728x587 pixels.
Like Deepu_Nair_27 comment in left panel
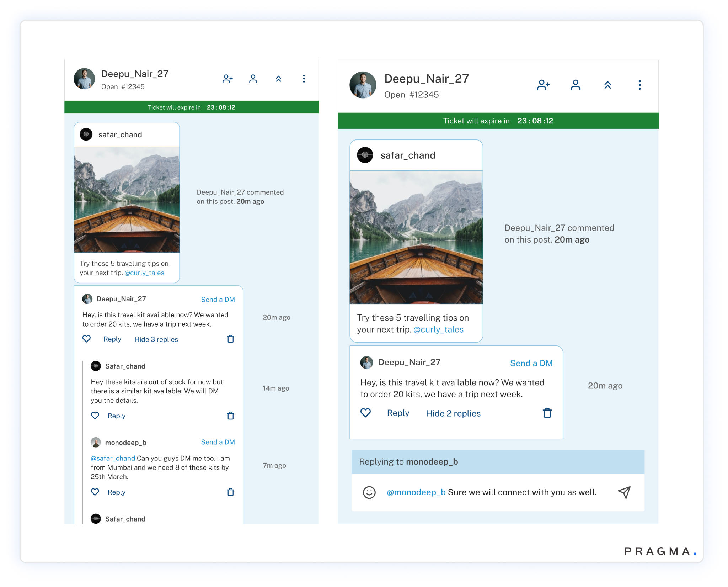[86, 339]
